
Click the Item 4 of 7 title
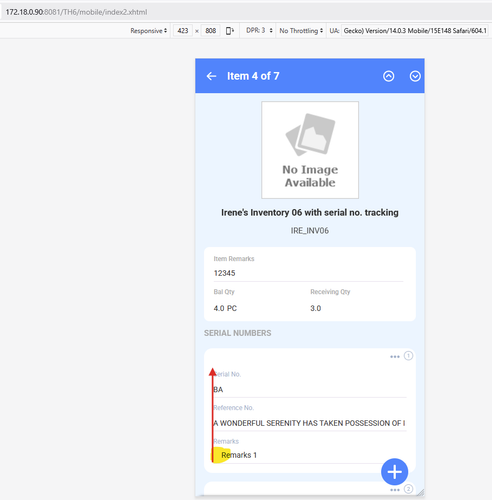(x=253, y=76)
